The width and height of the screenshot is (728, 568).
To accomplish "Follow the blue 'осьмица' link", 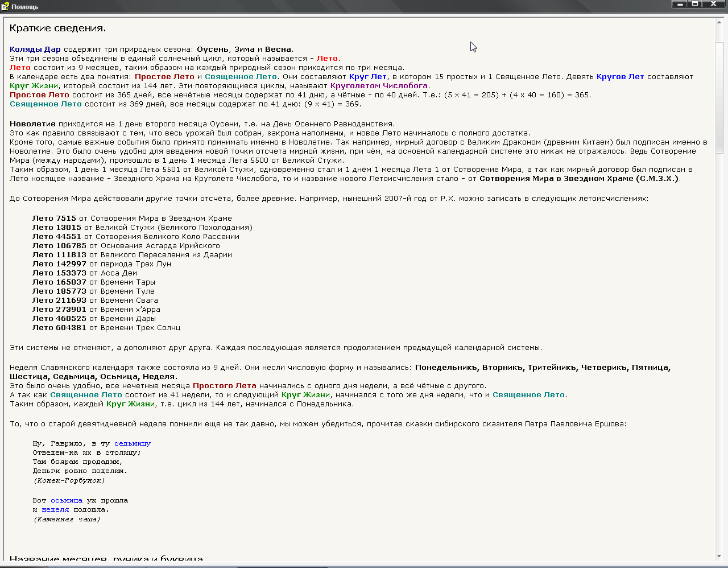I will (x=67, y=500).
